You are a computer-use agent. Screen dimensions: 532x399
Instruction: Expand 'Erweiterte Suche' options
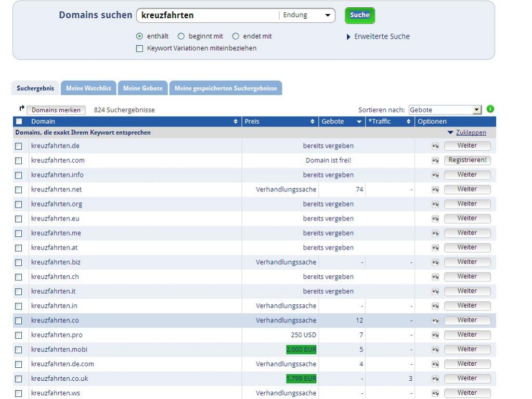click(378, 36)
